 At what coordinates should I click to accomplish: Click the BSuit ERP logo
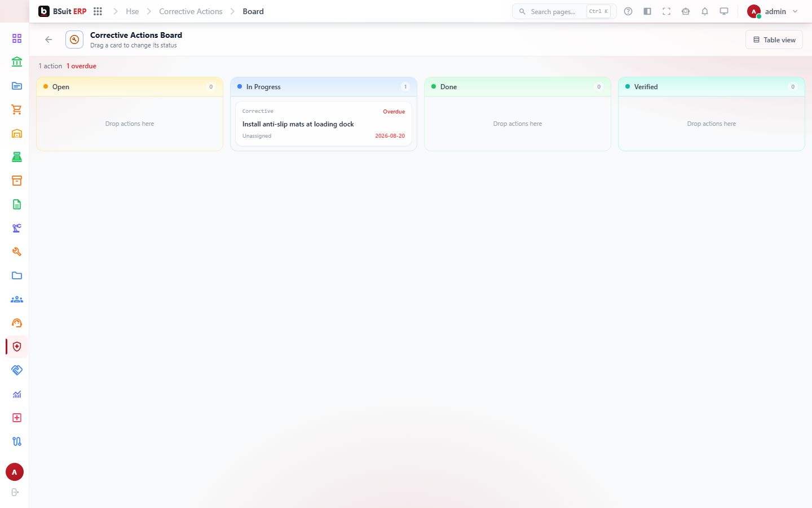[x=62, y=11]
